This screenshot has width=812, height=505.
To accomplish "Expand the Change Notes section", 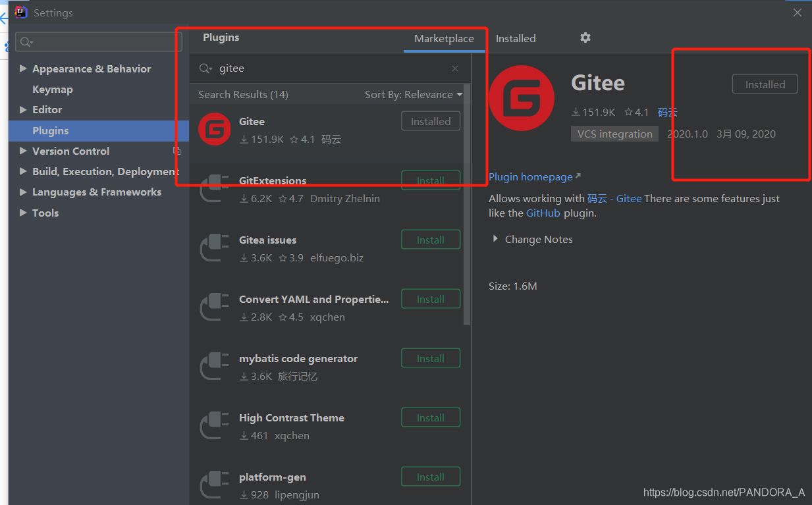I will [495, 239].
